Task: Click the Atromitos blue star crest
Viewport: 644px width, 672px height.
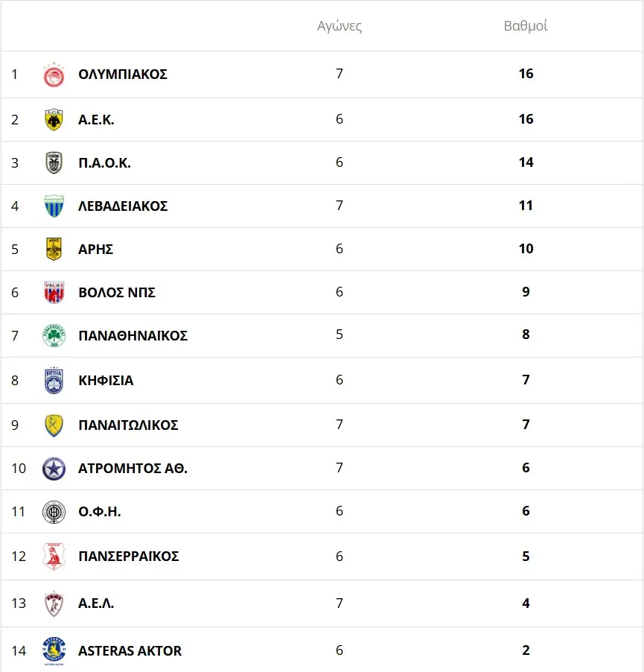Action: [x=54, y=469]
